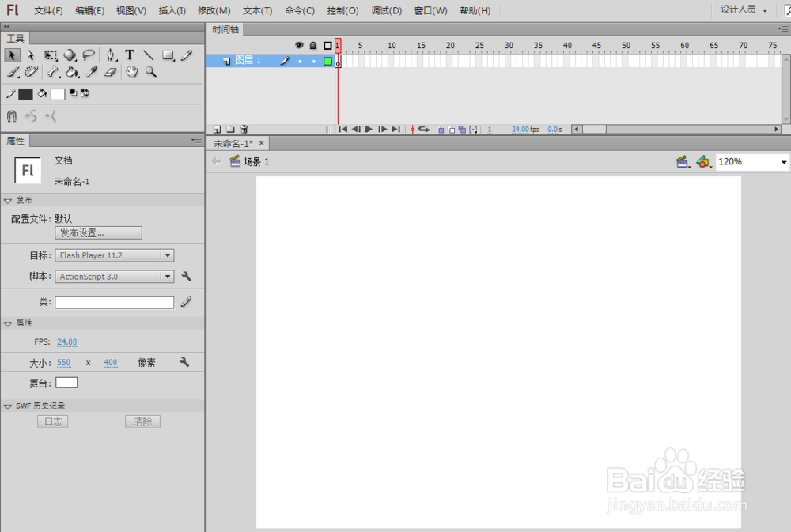Open the 视图(V) menu

[x=131, y=10]
